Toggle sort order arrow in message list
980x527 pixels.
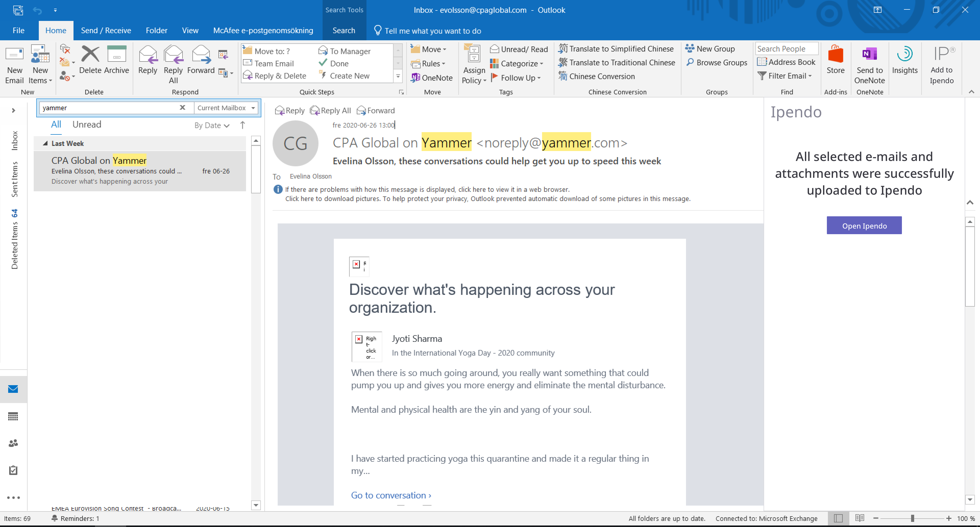pos(242,125)
